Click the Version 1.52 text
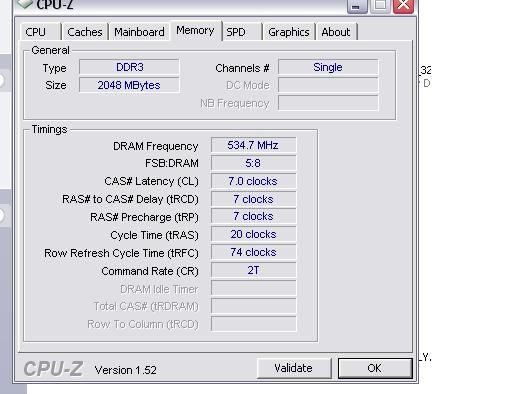 click(x=126, y=370)
